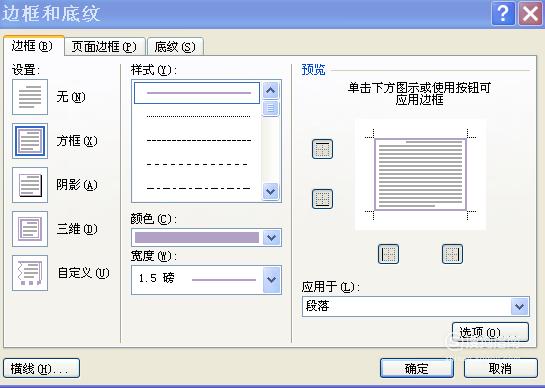Select the 自定义 (Custom) border setting icon
545x388 pixels.
coord(30,273)
